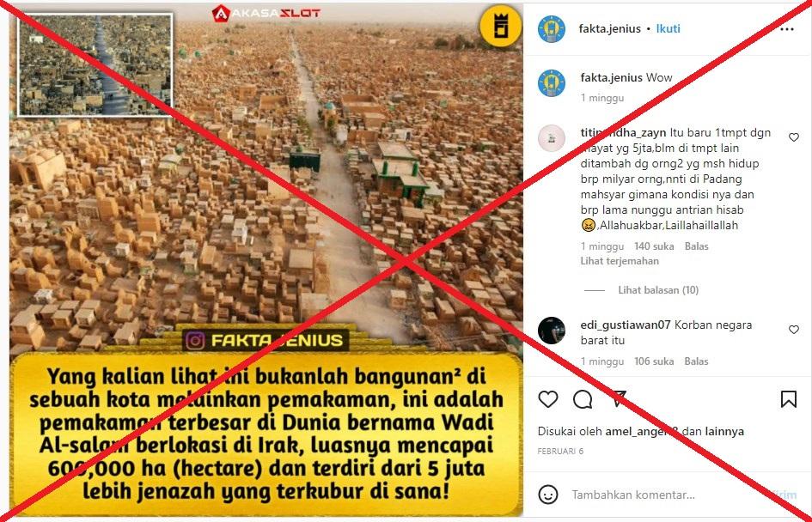Show translation via Lihat terjemahan
The height and width of the screenshot is (522, 812).
620,261
